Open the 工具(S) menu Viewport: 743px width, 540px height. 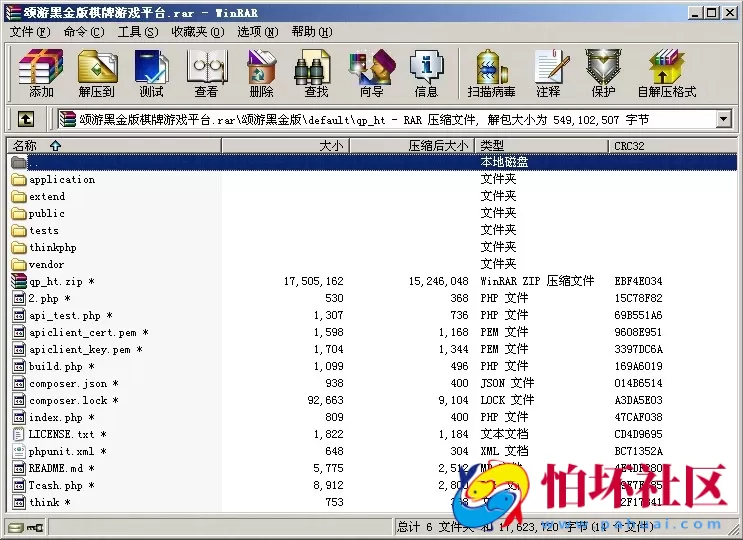(138, 32)
